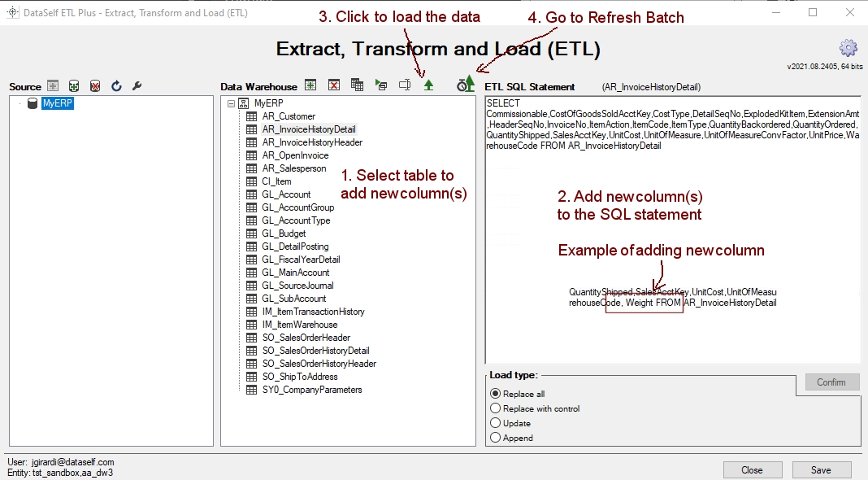Viewport: 868px width, 480px height.
Task: Open Refresh Batch stopwatch icon
Action: tap(465, 84)
